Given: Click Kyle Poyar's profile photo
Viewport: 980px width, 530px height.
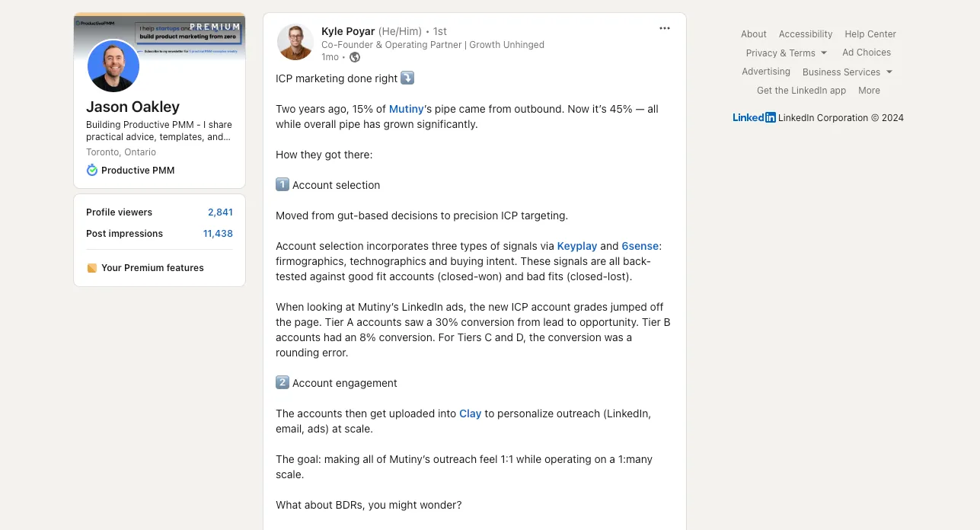Looking at the screenshot, I should tap(295, 42).
